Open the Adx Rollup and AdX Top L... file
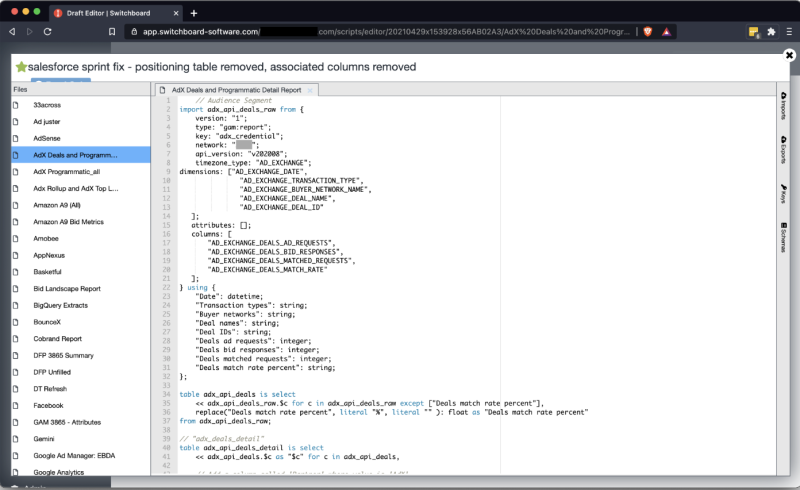The width and height of the screenshot is (800, 490). point(81,188)
